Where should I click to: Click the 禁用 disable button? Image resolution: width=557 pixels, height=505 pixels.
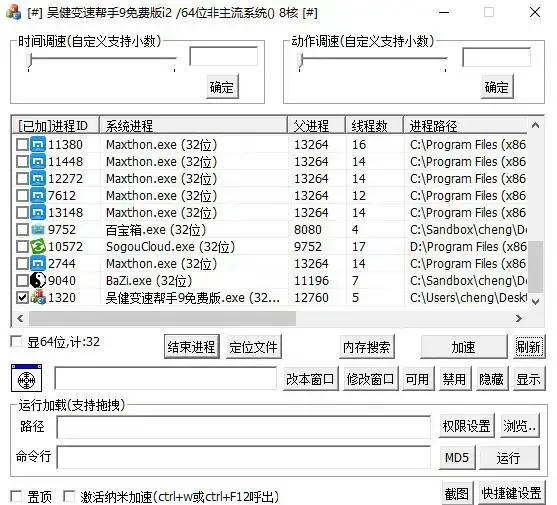[455, 379]
